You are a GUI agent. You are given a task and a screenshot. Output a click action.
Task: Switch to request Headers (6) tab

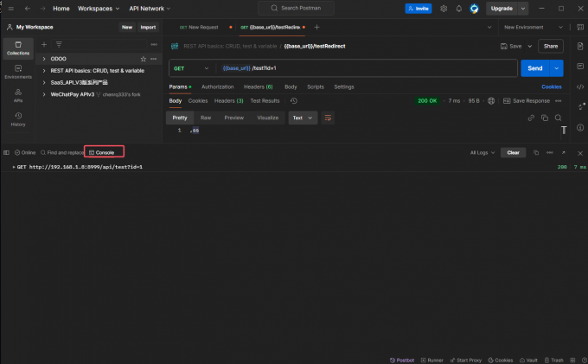259,86
